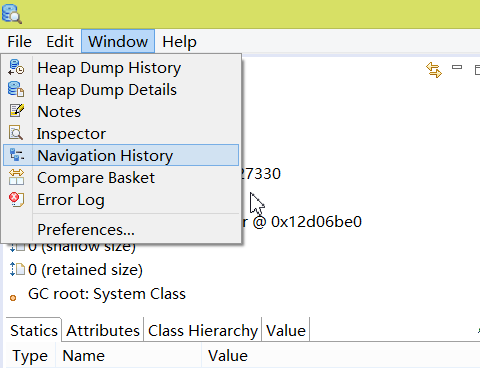Image resolution: width=480 pixels, height=368 pixels.
Task: Click the link-with-snapshot arrows icon
Action: tap(434, 70)
